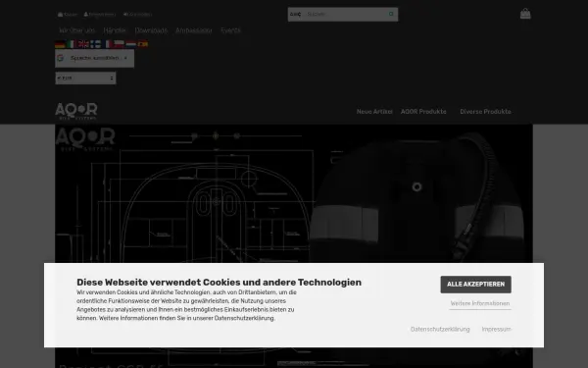
Task: Click the rebreather hero banner image
Action: coord(294,193)
